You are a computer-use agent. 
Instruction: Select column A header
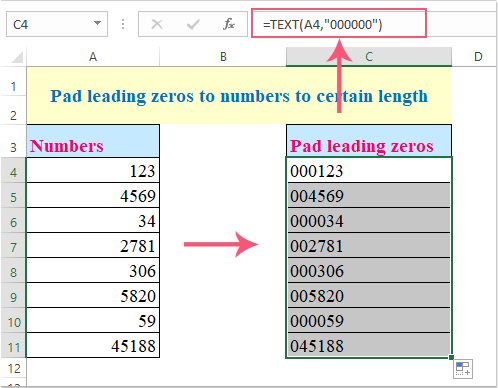tap(93, 57)
